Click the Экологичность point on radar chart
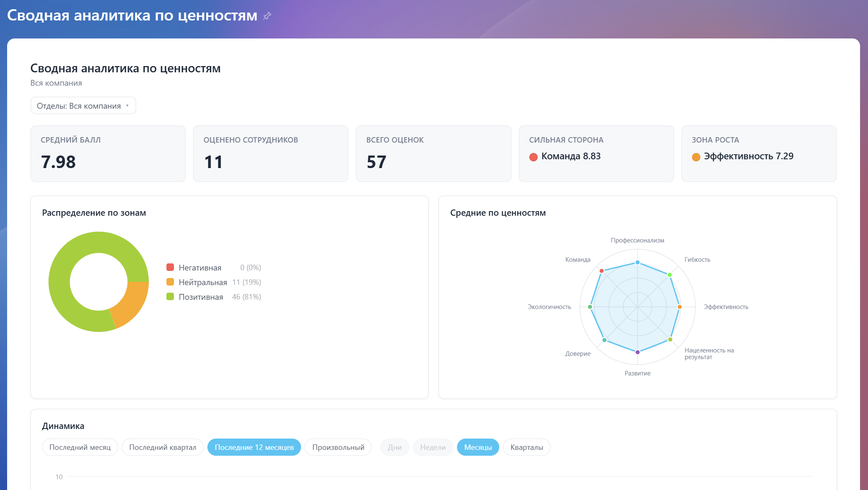Image resolution: width=868 pixels, height=490 pixels. click(590, 307)
